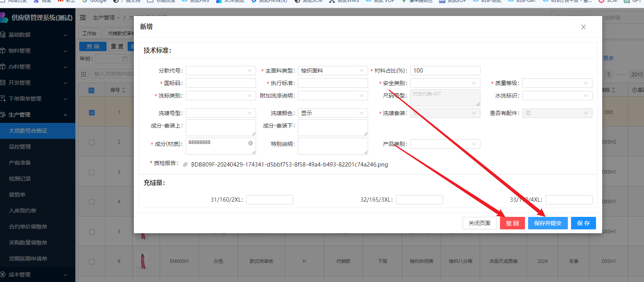Click the calendar icon in the 年份 field
This screenshot has height=282, width=644.
click(x=125, y=59)
